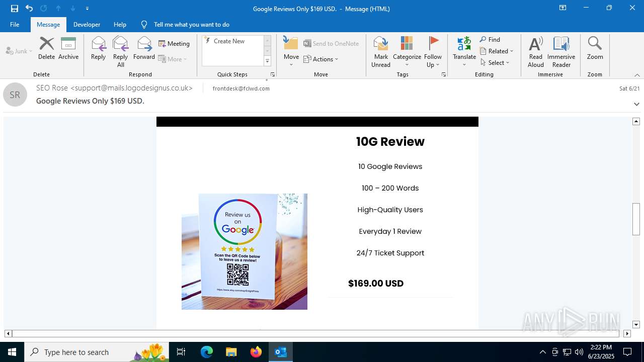Click the SR sender avatar

click(x=15, y=95)
